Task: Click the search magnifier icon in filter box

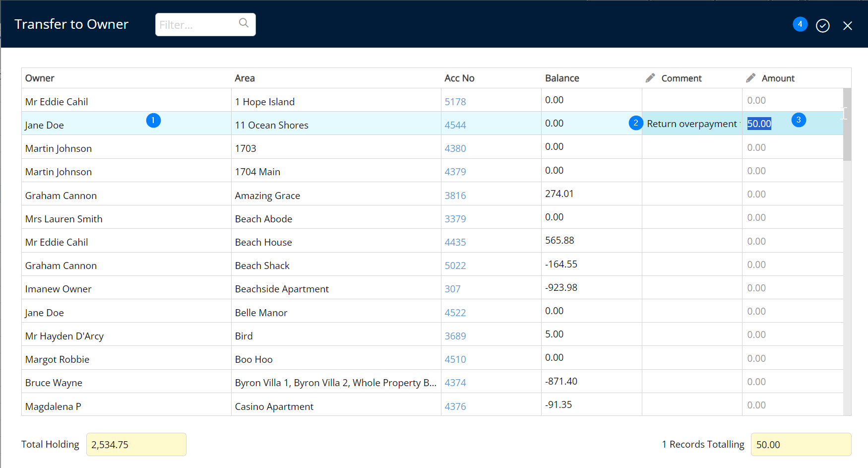Action: pos(244,23)
